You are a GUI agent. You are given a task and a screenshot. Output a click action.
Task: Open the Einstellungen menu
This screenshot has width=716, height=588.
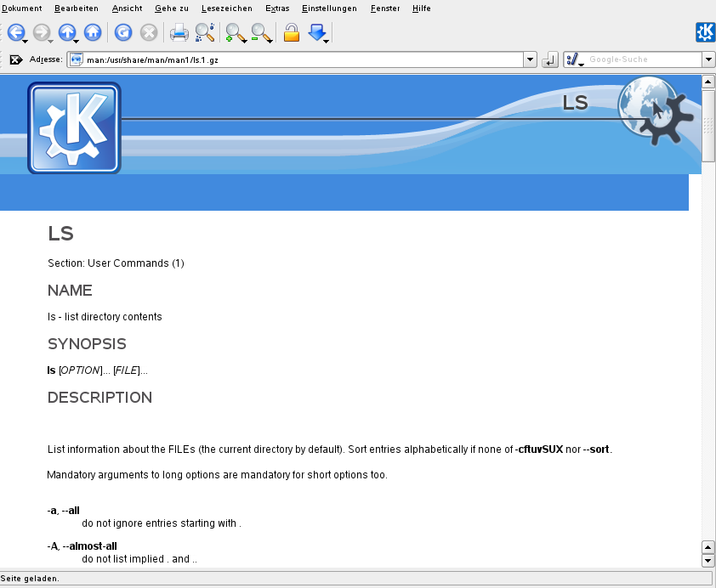tap(329, 8)
